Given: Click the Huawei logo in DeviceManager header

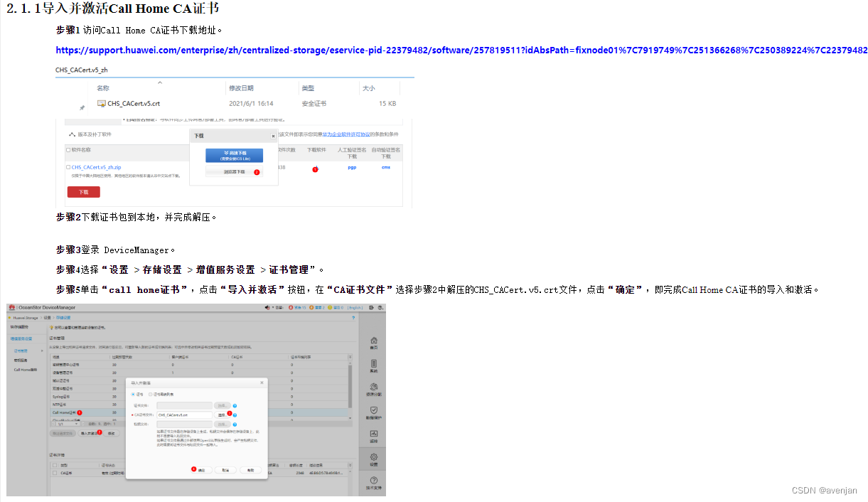Looking at the screenshot, I should click(x=12, y=307).
